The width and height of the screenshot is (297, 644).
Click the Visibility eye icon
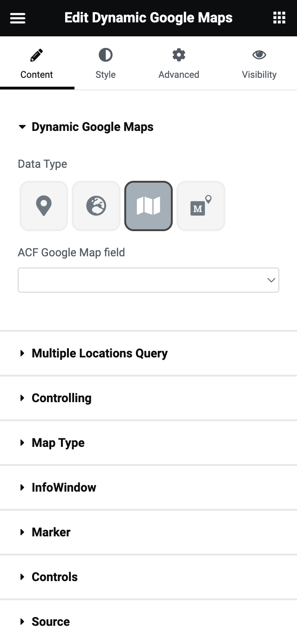point(259,55)
